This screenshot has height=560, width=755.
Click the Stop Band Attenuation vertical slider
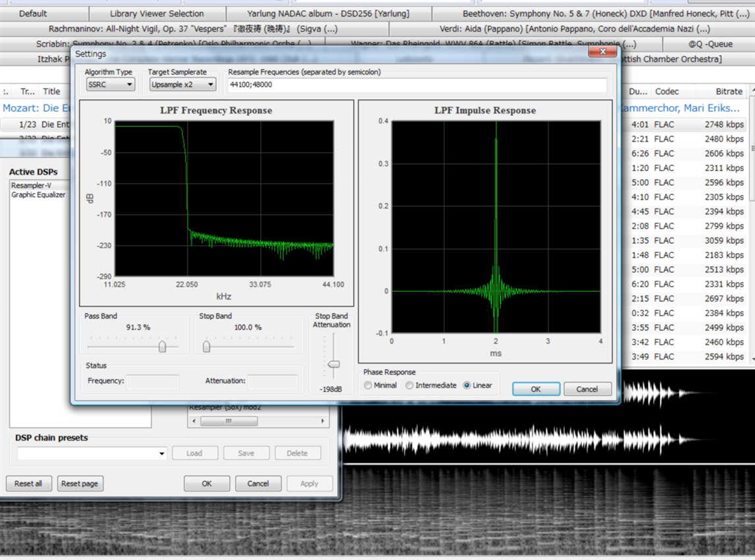coord(335,364)
